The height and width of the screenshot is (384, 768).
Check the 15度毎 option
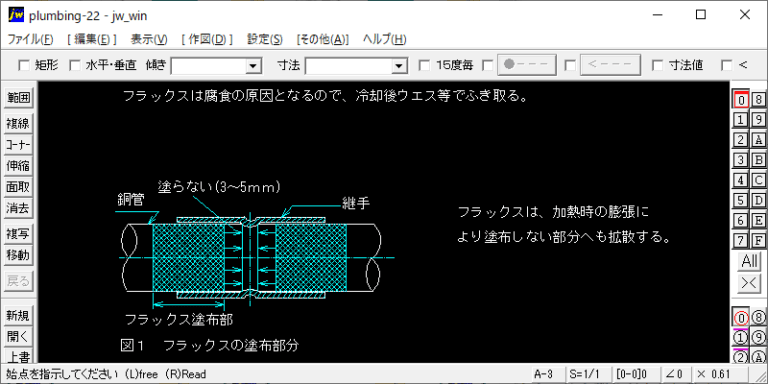425,65
